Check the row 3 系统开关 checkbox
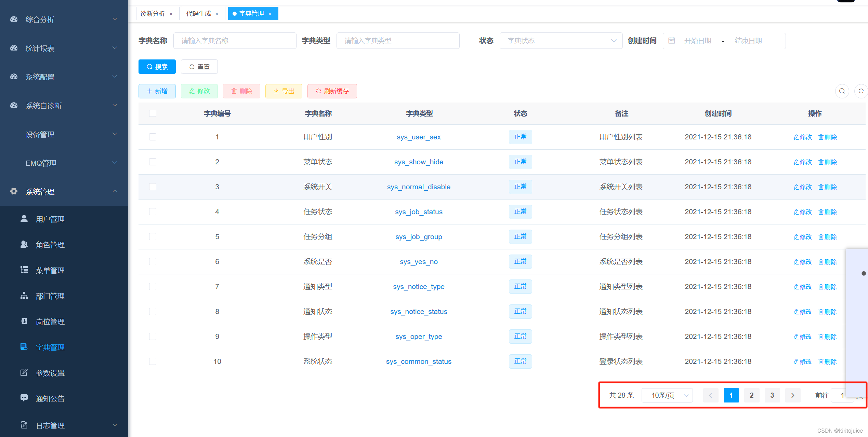868x437 pixels. click(x=153, y=187)
